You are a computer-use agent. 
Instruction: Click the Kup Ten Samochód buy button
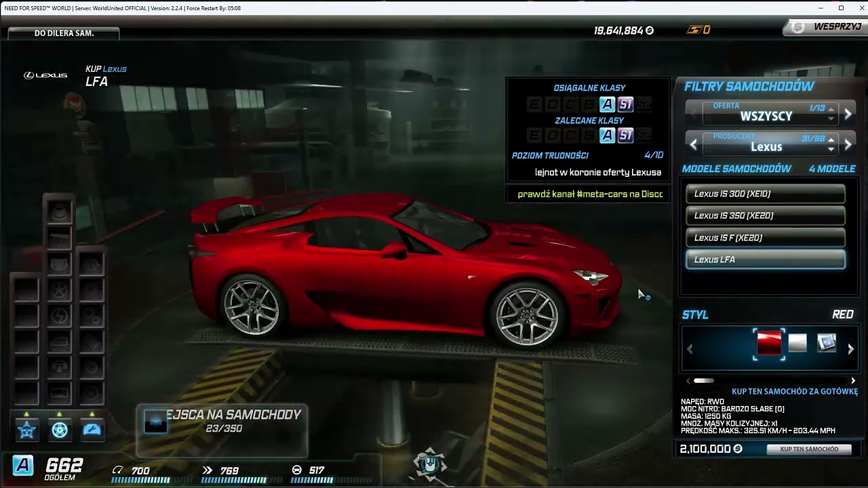coord(809,449)
